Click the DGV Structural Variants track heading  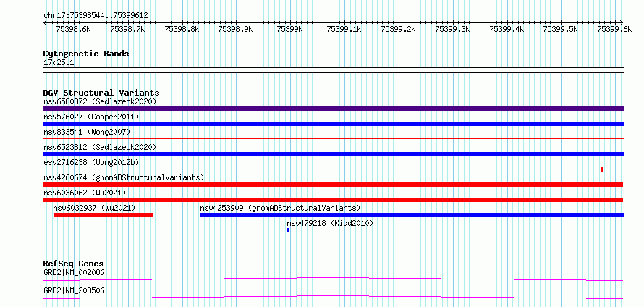pos(101,93)
